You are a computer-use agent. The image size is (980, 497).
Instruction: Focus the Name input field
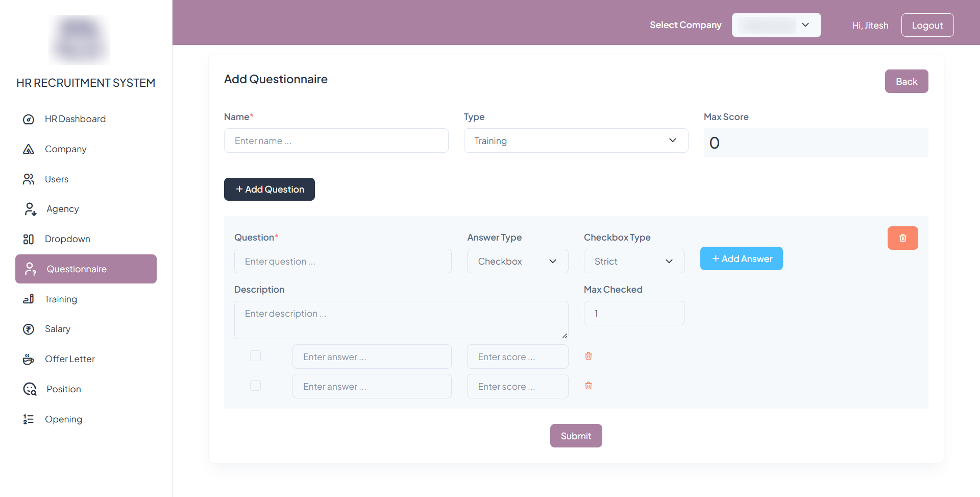pyautogui.click(x=336, y=140)
